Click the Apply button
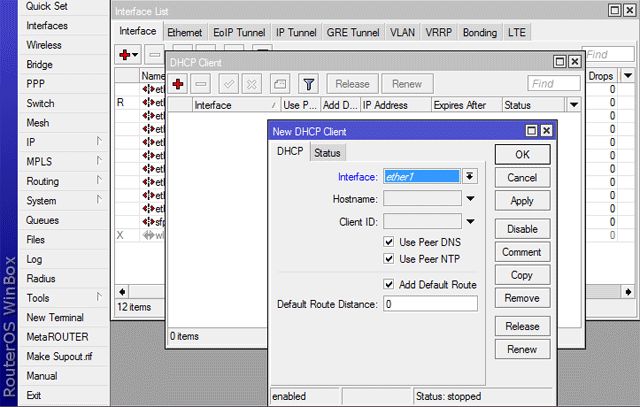 click(x=522, y=201)
